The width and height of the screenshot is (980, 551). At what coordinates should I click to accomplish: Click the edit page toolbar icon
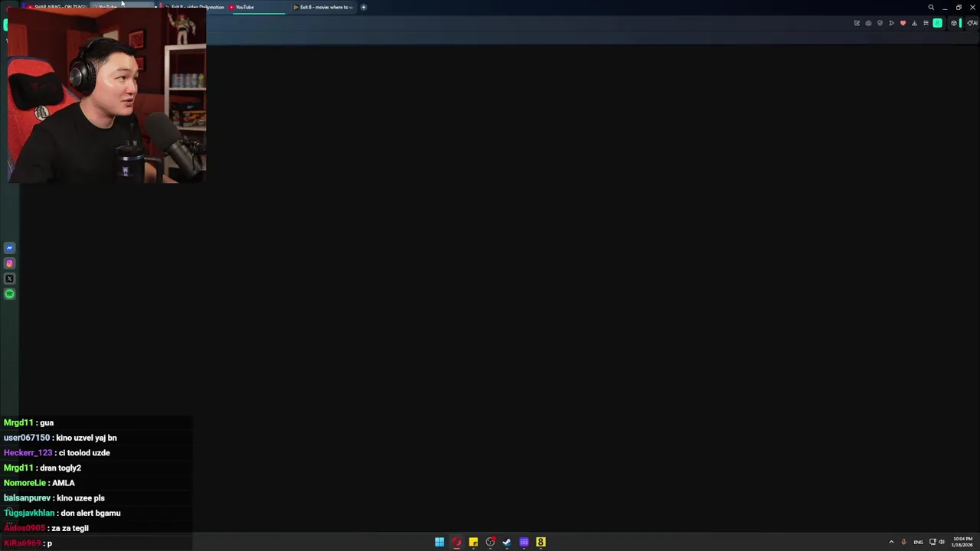pos(857,23)
